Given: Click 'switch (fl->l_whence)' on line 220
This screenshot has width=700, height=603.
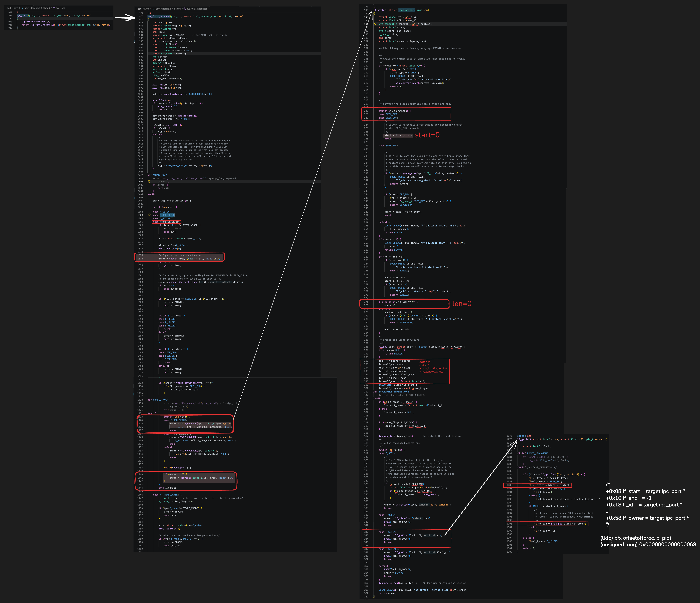Looking at the screenshot, I should (395, 111).
